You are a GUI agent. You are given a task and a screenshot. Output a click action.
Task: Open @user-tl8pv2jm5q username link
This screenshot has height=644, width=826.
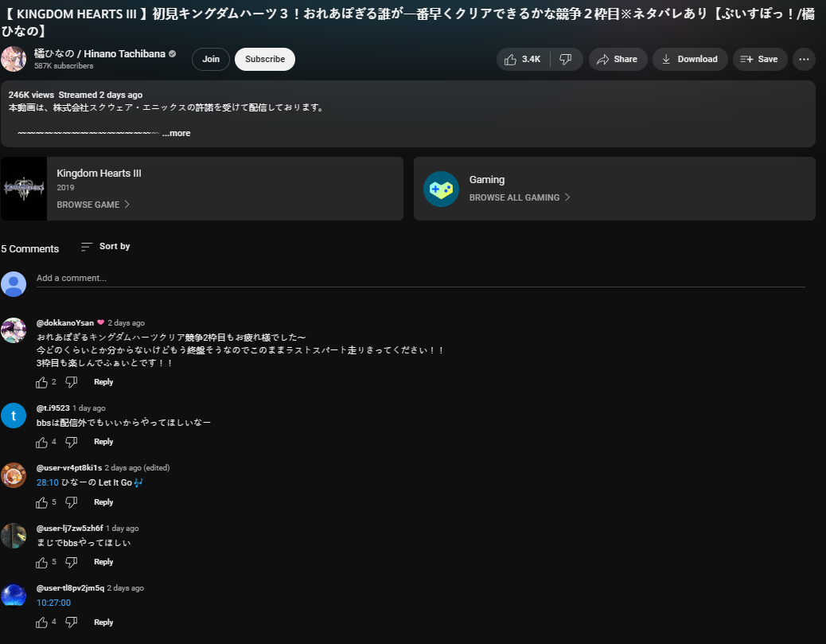pyautogui.click(x=70, y=587)
